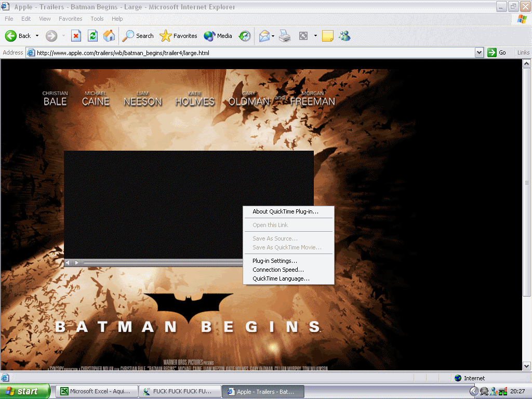Click the Go button
532x399 pixels.
(497, 52)
